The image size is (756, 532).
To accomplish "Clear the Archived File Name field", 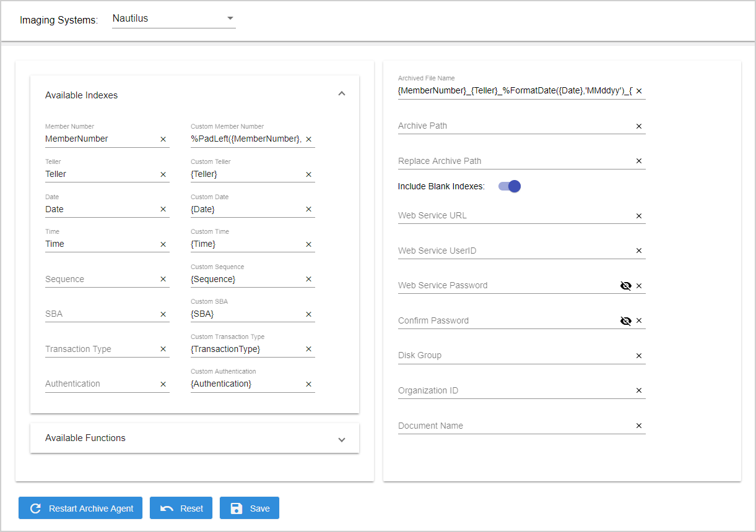I will [x=639, y=91].
